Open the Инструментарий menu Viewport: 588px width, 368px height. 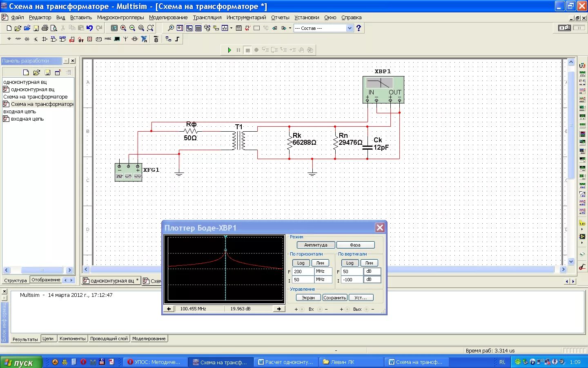(x=246, y=18)
